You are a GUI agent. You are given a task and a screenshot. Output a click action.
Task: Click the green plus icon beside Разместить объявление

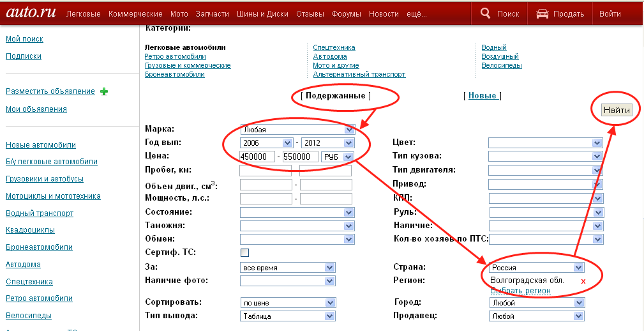coord(104,91)
